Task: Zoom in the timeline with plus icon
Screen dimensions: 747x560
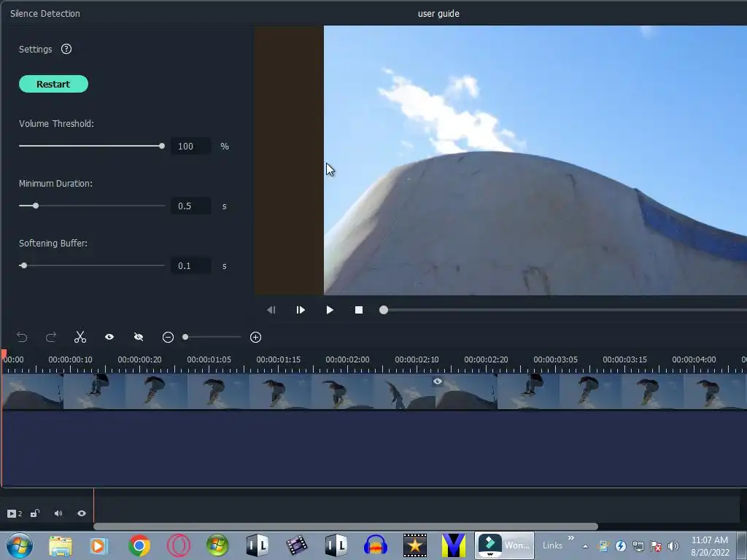Action: click(255, 337)
